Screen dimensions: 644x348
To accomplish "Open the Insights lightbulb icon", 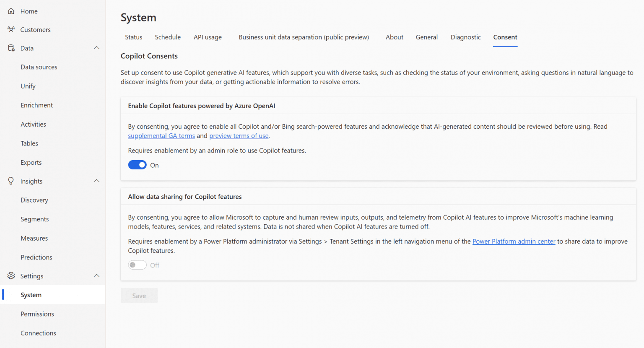I will [x=10, y=181].
